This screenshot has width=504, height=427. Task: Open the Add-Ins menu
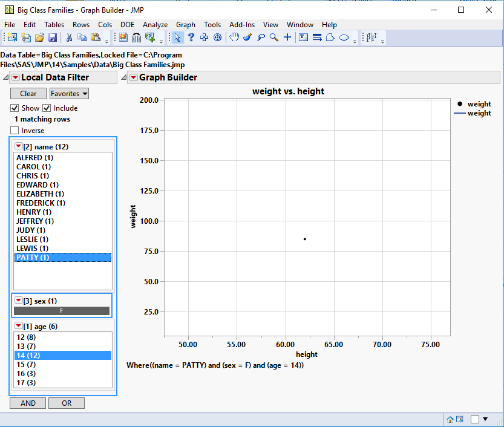coord(242,25)
